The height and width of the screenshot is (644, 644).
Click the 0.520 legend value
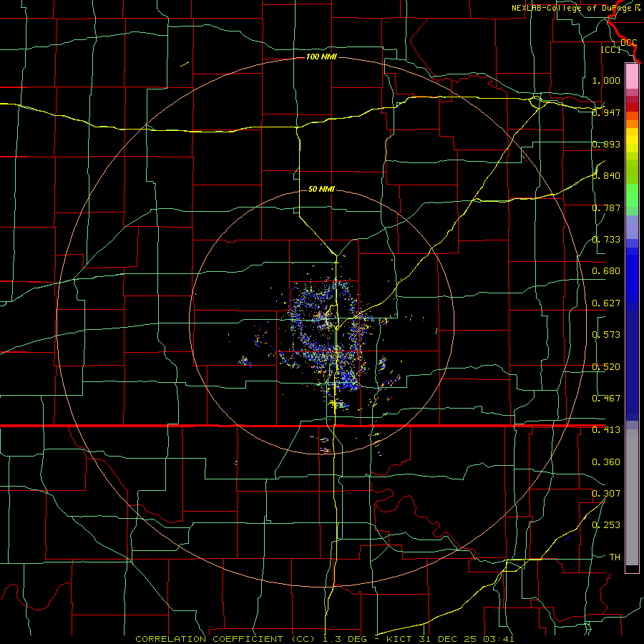[x=606, y=367]
